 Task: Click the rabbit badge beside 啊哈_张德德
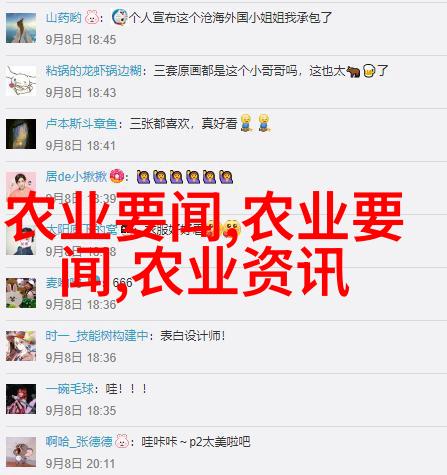pos(122,442)
